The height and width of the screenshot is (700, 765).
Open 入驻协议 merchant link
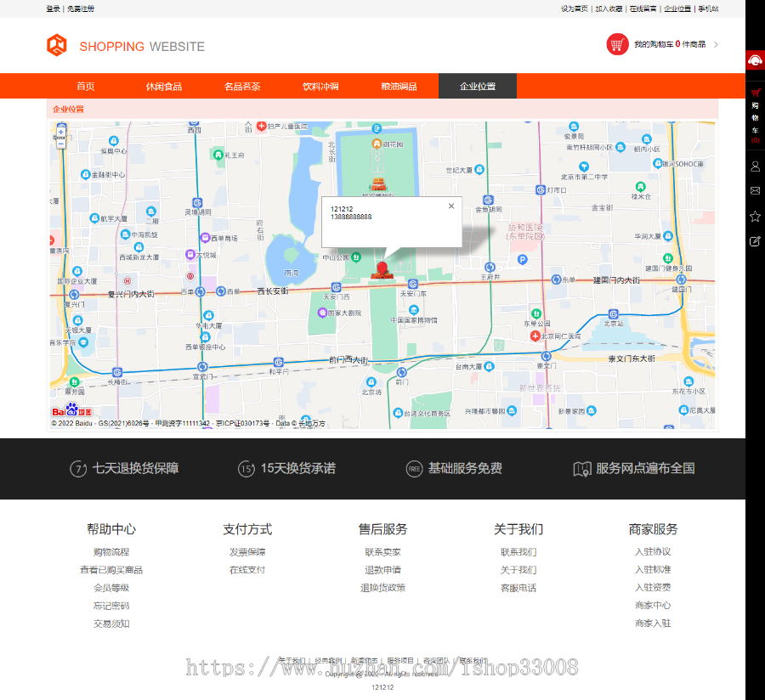653,551
